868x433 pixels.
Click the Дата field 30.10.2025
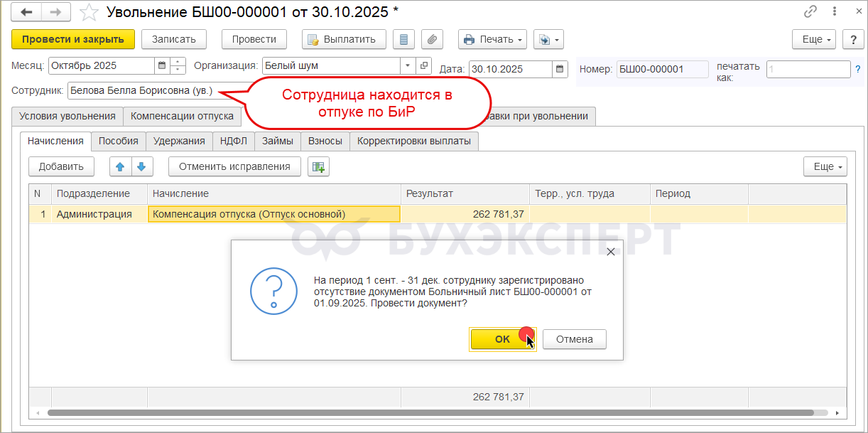click(x=511, y=69)
